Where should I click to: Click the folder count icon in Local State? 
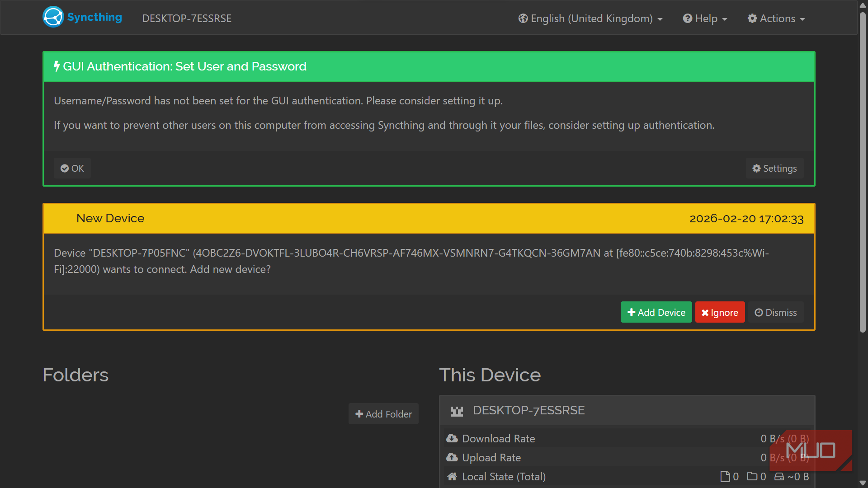752,476
